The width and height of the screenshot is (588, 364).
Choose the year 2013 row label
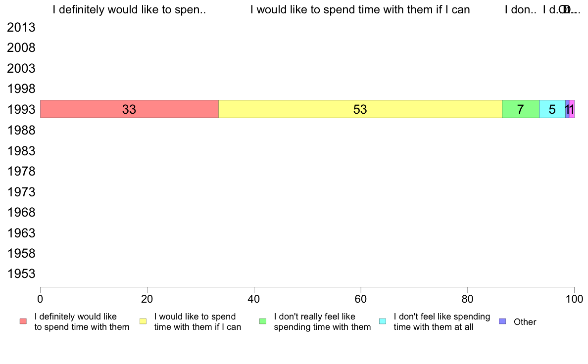[21, 27]
